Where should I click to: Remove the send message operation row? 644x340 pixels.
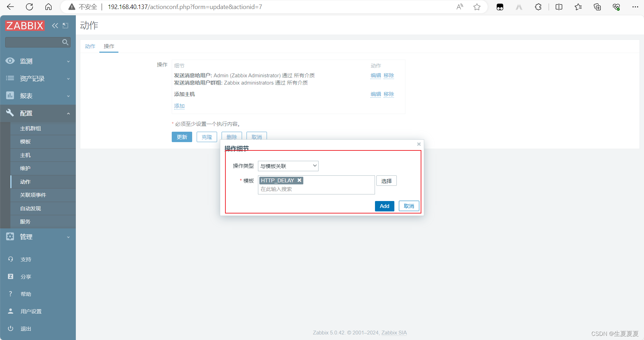coord(389,76)
